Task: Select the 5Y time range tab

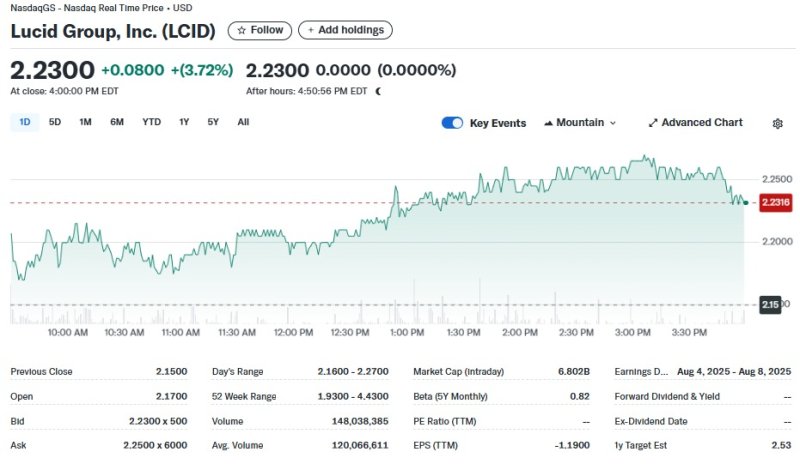Action: [213, 122]
